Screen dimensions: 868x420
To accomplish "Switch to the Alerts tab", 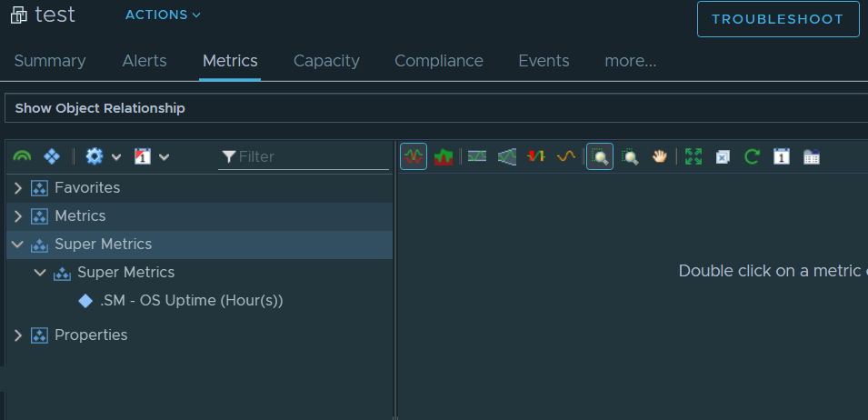I will (145, 60).
